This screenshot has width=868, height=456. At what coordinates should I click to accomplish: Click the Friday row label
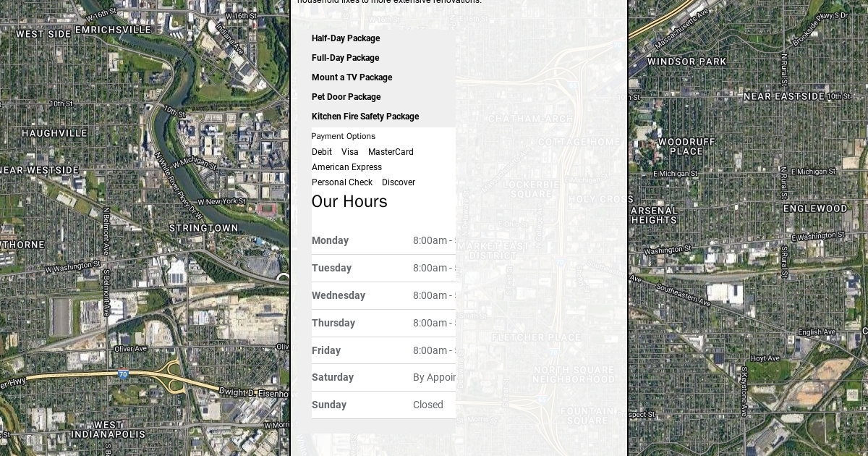tap(326, 350)
